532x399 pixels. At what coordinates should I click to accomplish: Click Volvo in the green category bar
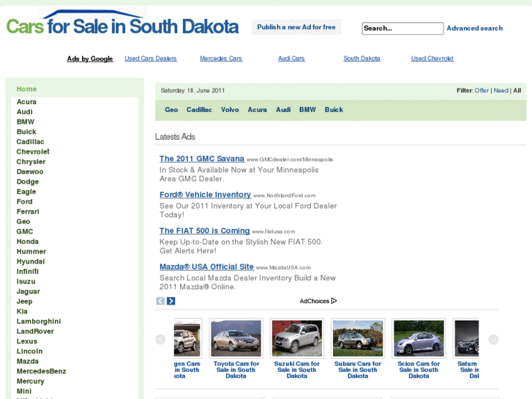(x=230, y=110)
